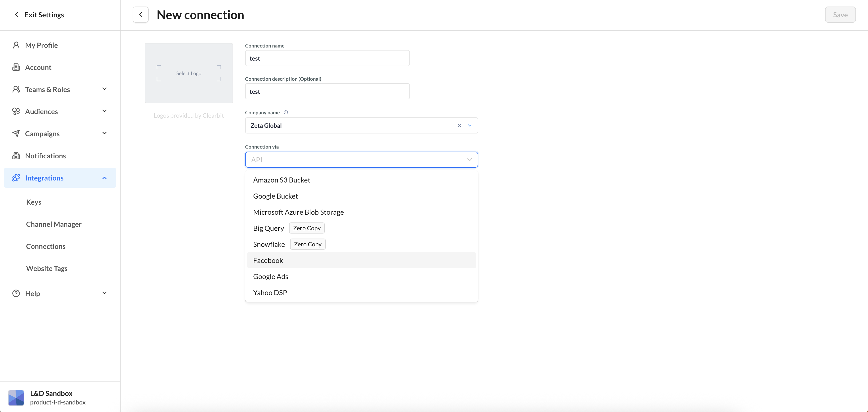Click the My Profile person icon
The image size is (868, 412).
(x=16, y=45)
